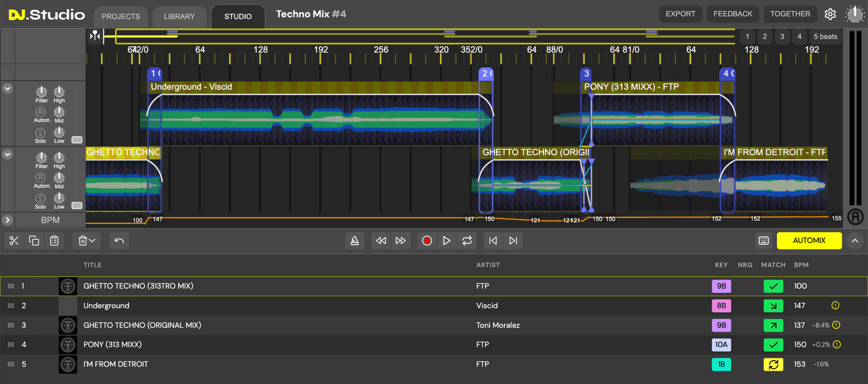Click match icon for Underground row
This screenshot has height=384, width=868.
(773, 306)
